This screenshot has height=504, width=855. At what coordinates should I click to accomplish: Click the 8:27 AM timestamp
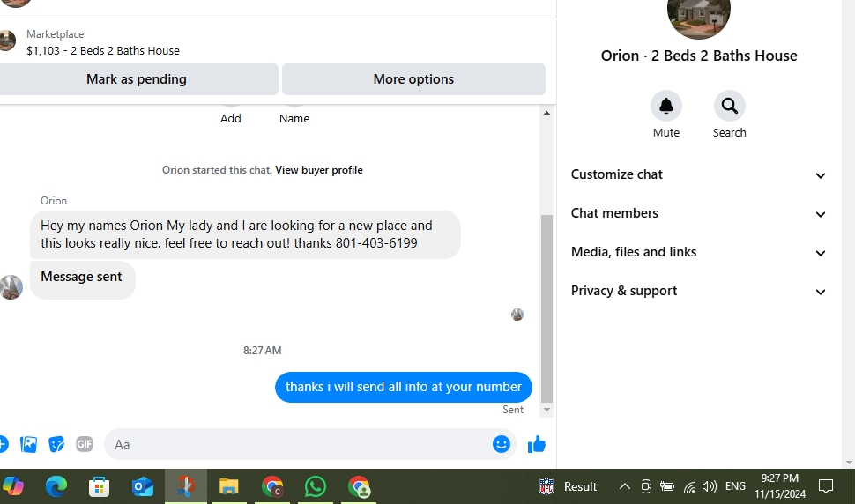(x=263, y=351)
